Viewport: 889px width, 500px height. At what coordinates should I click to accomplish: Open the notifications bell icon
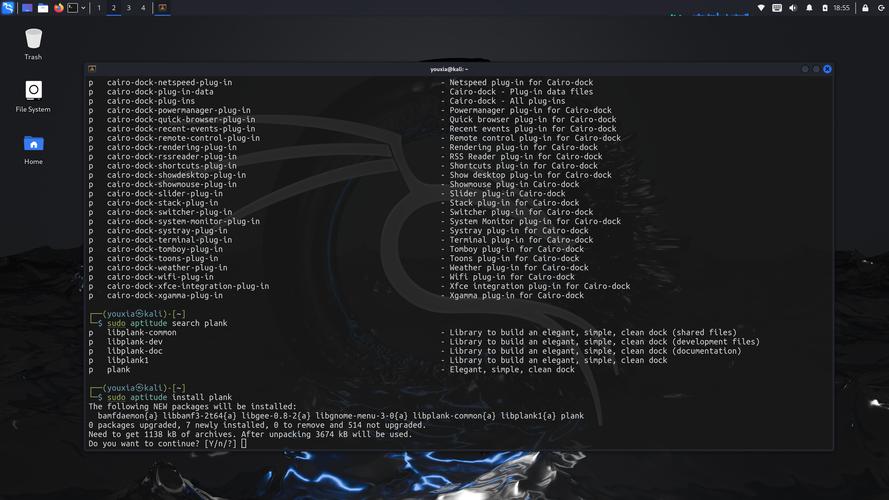(809, 8)
